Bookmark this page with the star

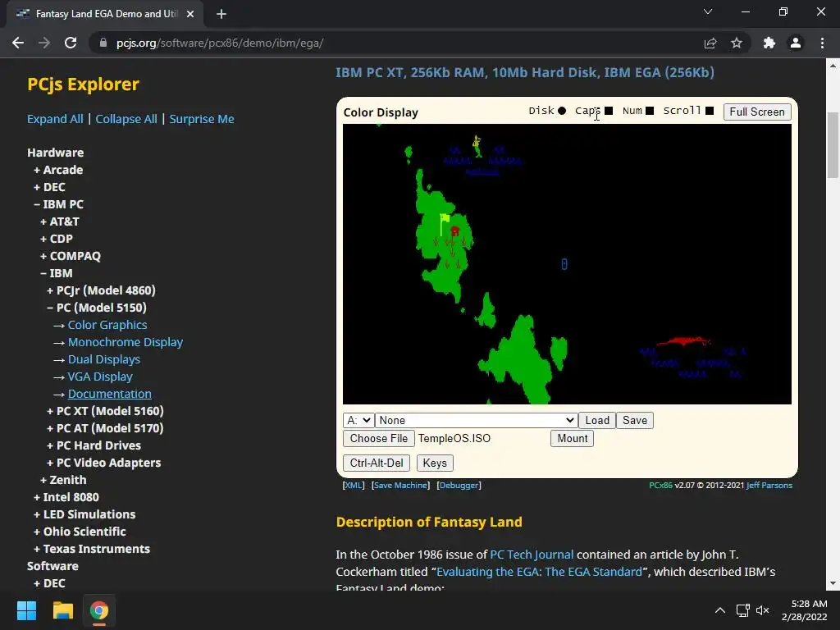737,43
